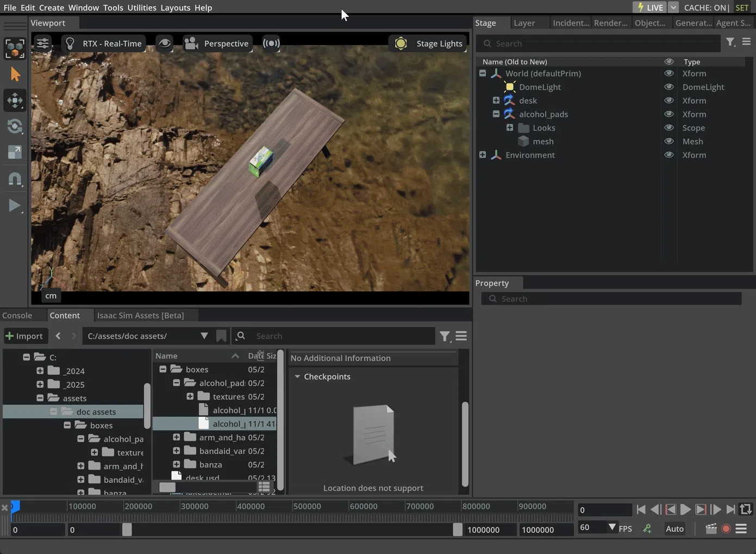Open the RTX - Real-Time renderer dropdown

(103, 43)
